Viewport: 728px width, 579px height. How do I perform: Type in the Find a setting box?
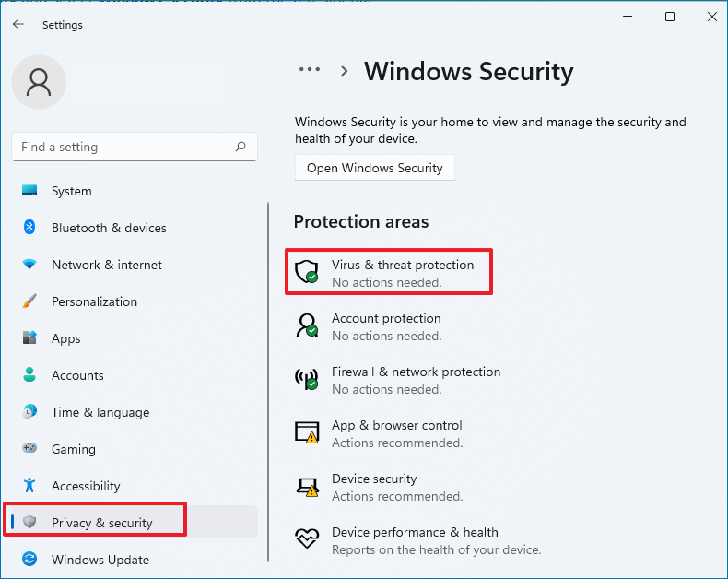pyautogui.click(x=124, y=147)
